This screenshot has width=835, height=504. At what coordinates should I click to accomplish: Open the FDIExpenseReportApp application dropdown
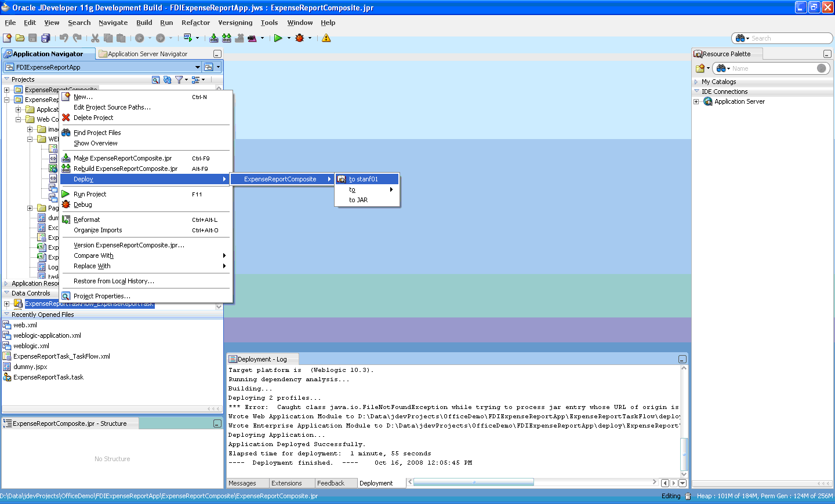click(x=103, y=67)
